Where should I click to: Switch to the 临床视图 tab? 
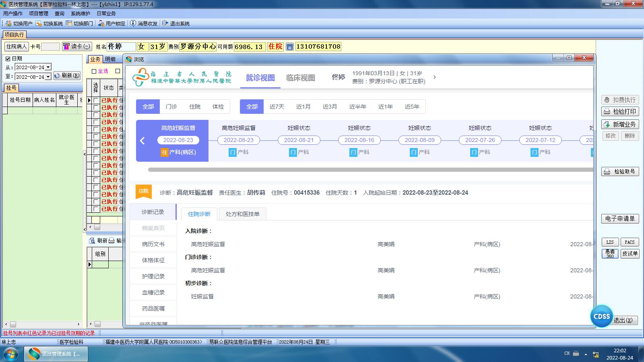[x=301, y=78]
